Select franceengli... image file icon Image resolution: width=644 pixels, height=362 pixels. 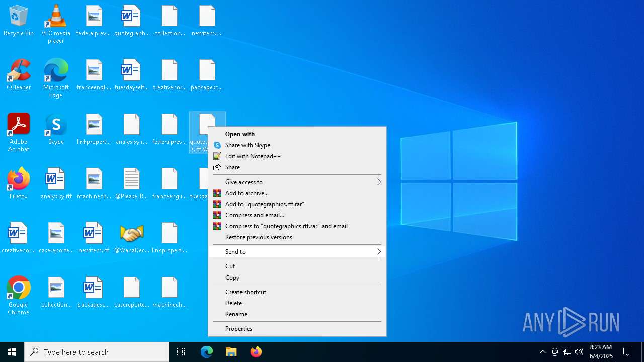pos(94,75)
